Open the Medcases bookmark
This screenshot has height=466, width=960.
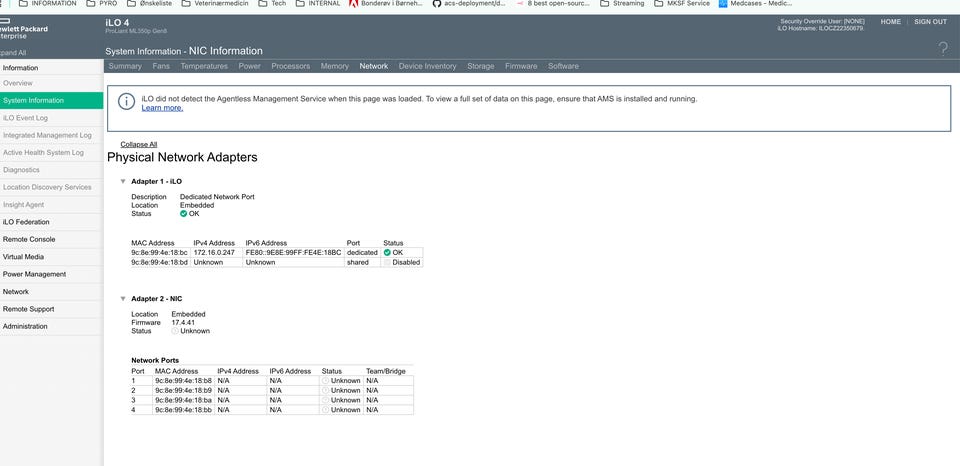coord(756,4)
